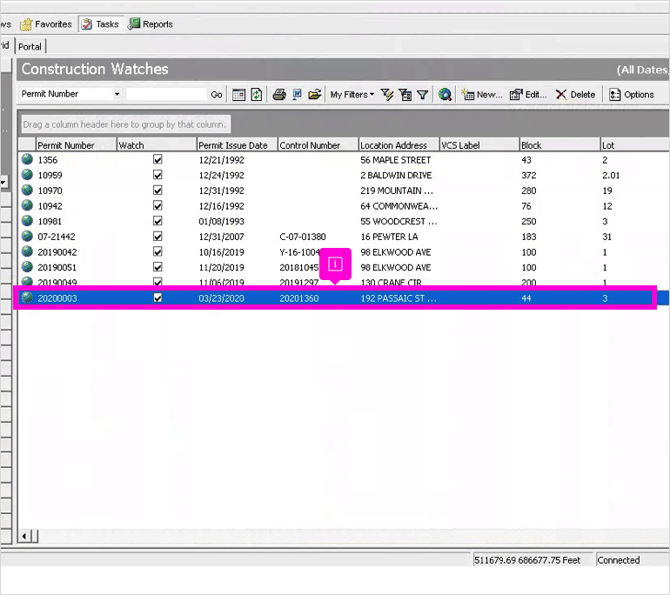Uncheck Watch for permit 1356
The width and height of the screenshot is (670, 595).
[x=158, y=159]
